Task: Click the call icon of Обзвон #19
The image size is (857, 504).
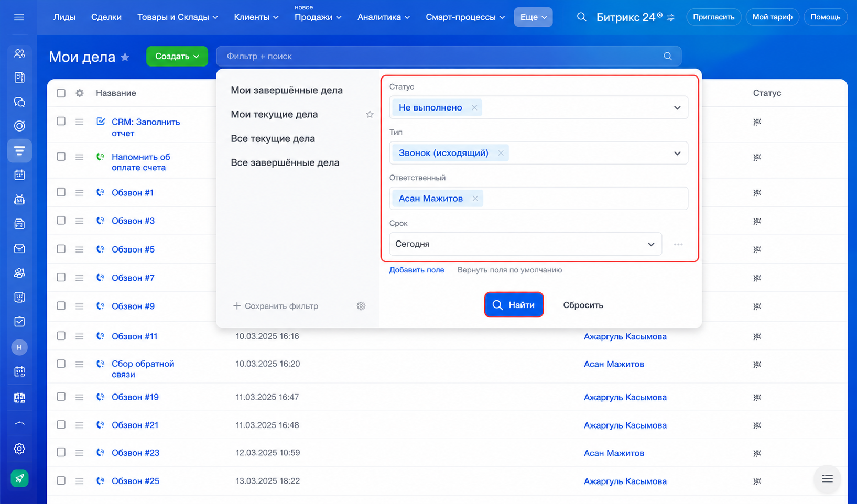Action: pos(100,397)
